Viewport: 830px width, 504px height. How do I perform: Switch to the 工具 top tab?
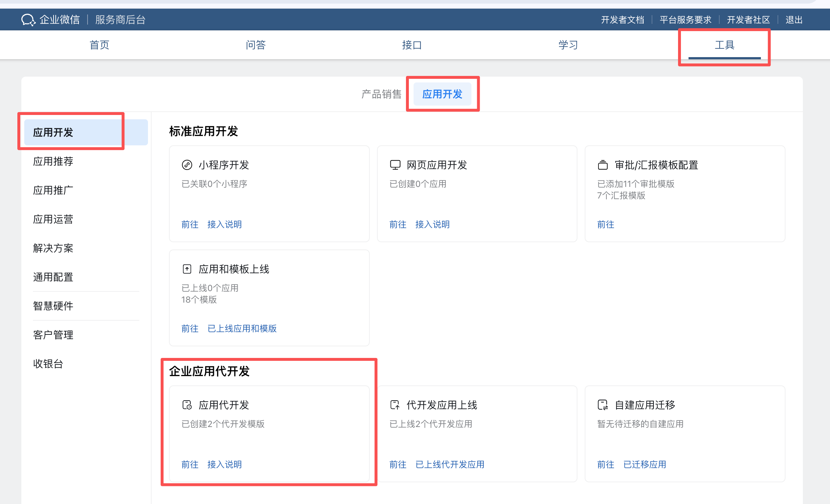724,45
